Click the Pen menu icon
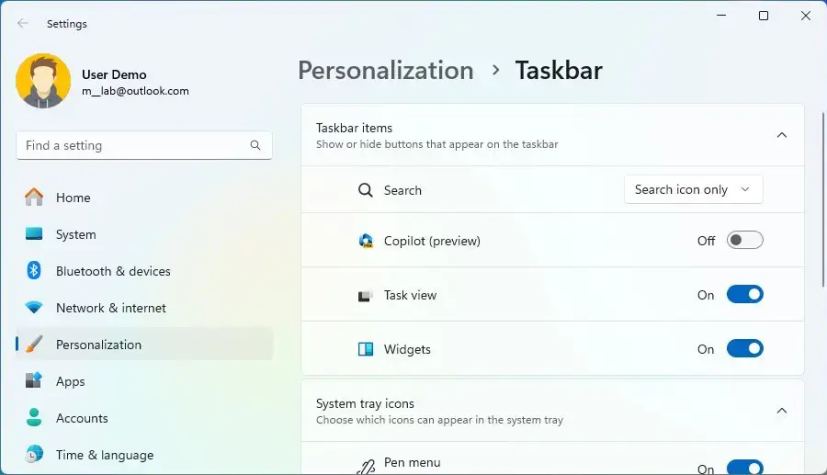The height and width of the screenshot is (475, 827). coord(366,466)
